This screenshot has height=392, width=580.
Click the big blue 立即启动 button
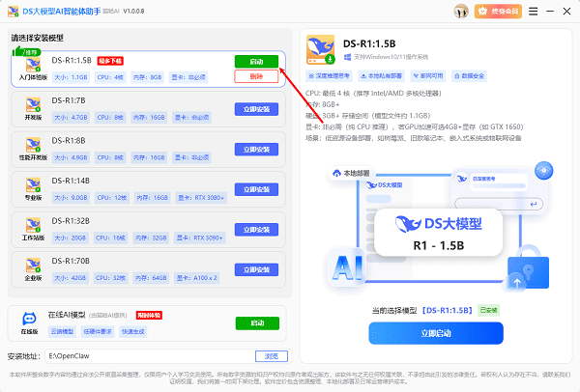[x=436, y=333]
